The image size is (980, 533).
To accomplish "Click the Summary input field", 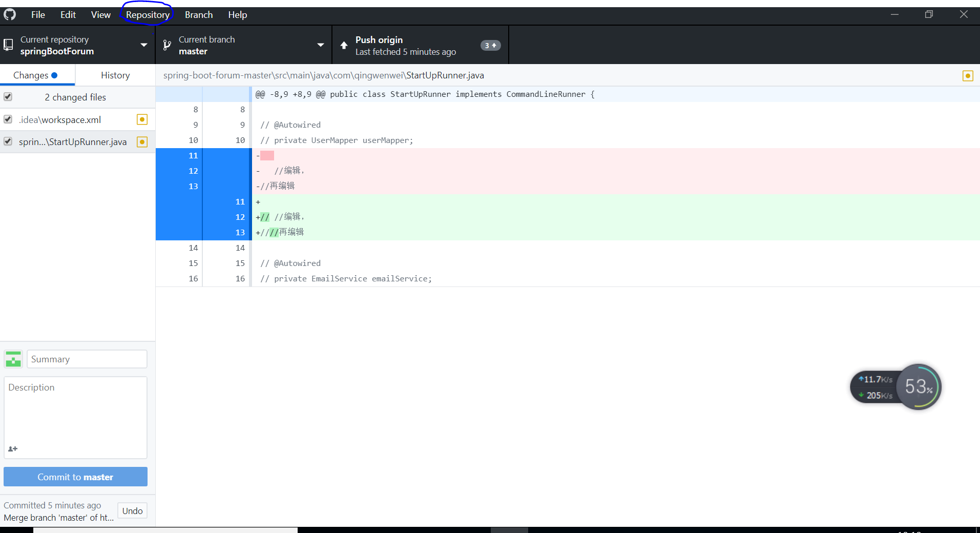I will click(x=87, y=359).
